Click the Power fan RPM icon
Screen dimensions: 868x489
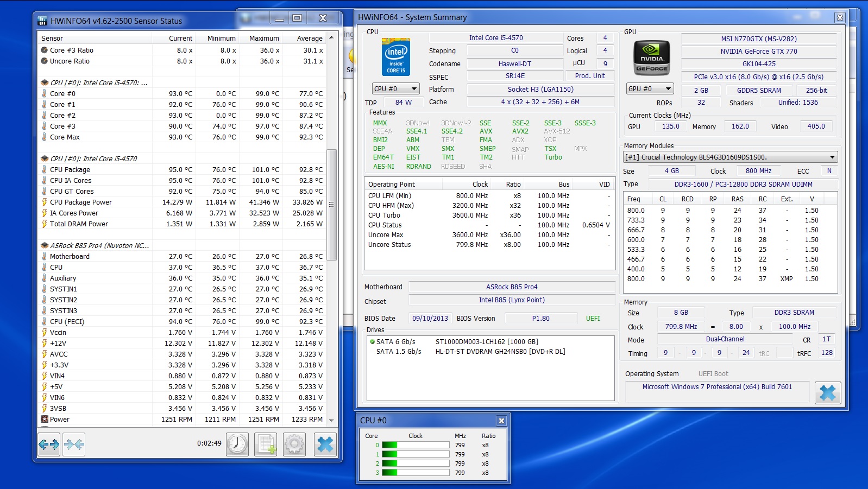coord(44,419)
